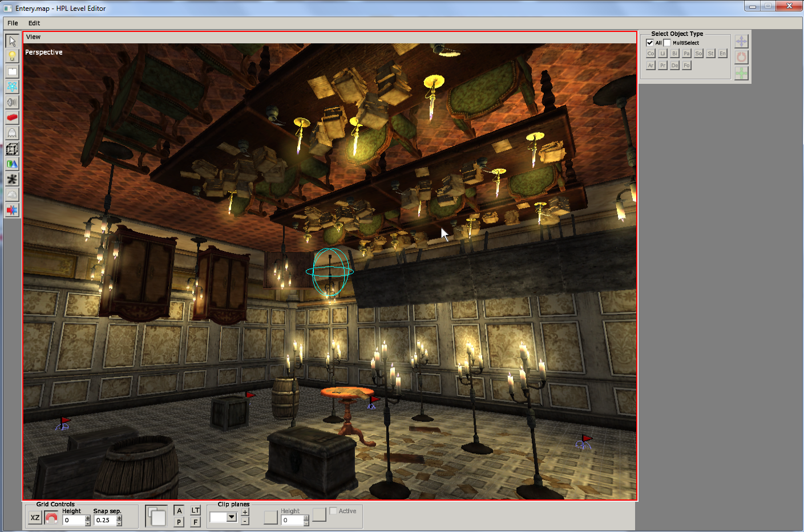Screen dimensions: 804x532
Task: Click the green Scale icon
Action: pyautogui.click(x=741, y=73)
